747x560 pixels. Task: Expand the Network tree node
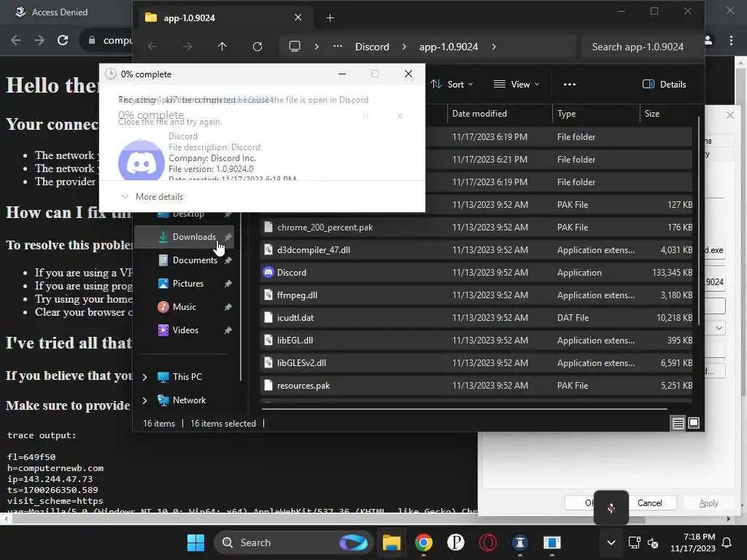(145, 400)
